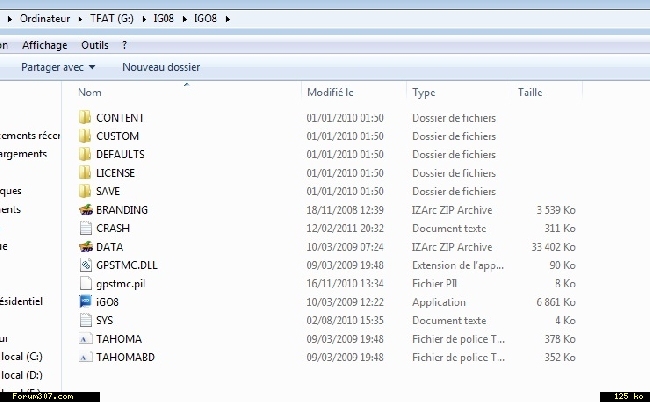Click the GPSTMC.DLL file name
This screenshot has width=650, height=402.
pyautogui.click(x=127, y=265)
